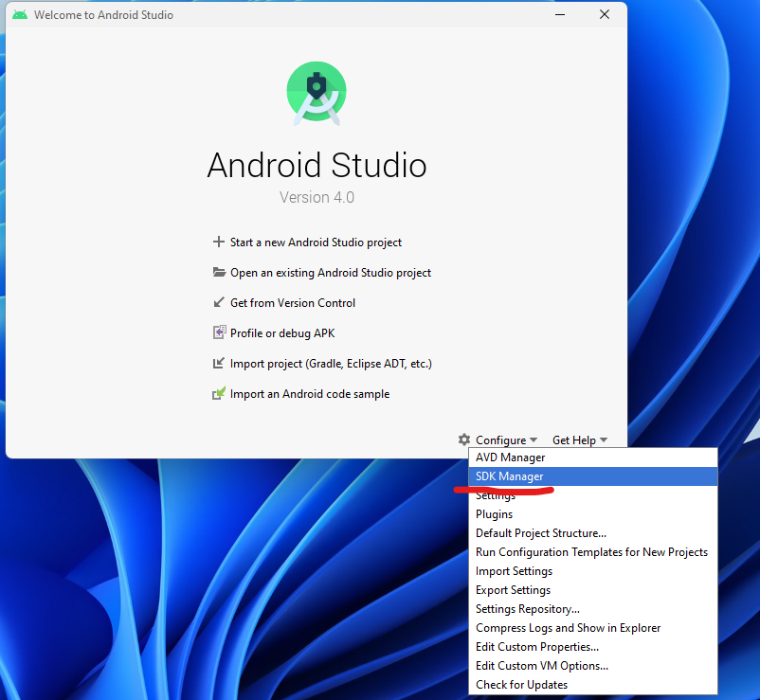Click the plus icon for new project
The height and width of the screenshot is (700, 760).
click(x=219, y=242)
